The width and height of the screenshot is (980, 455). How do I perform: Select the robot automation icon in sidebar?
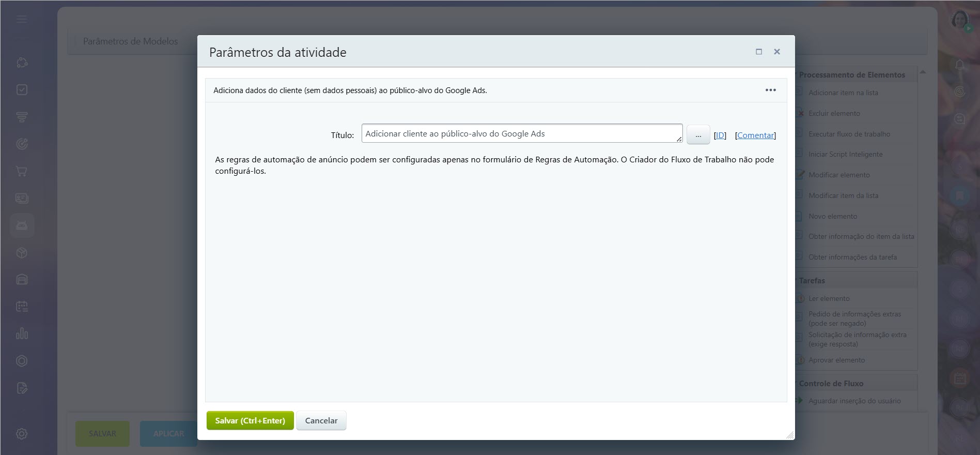click(22, 225)
